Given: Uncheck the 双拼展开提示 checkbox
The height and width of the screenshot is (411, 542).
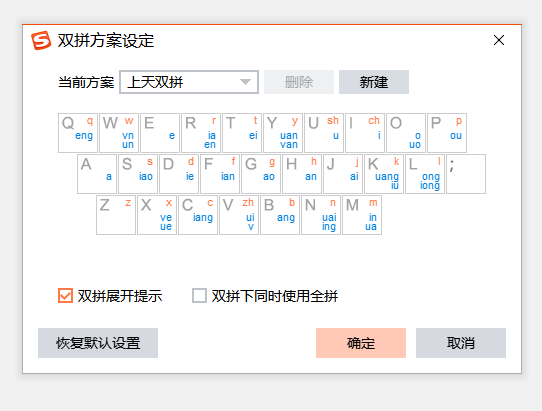Looking at the screenshot, I should (x=65, y=296).
